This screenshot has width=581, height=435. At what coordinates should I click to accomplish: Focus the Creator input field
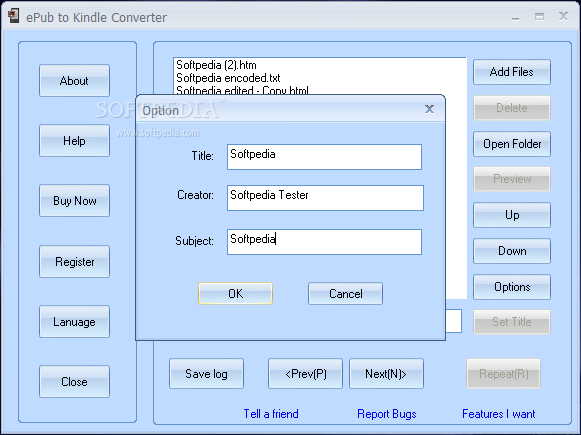coord(325,198)
